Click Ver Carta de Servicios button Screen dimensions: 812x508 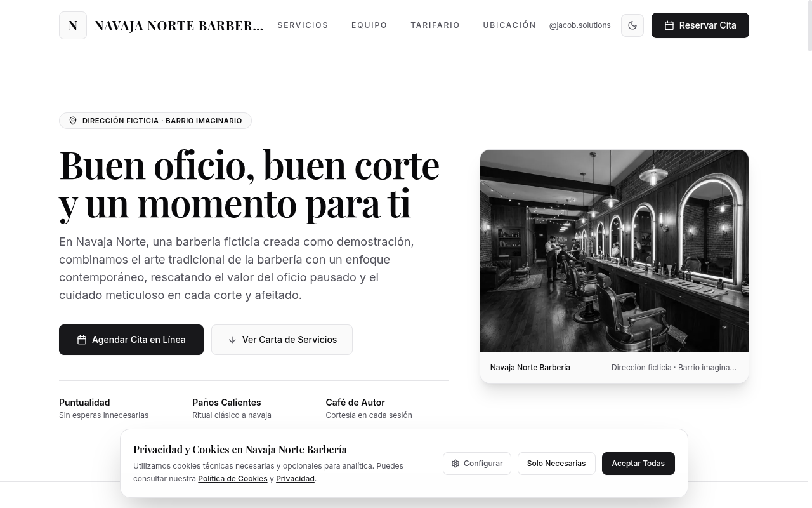[x=282, y=340]
